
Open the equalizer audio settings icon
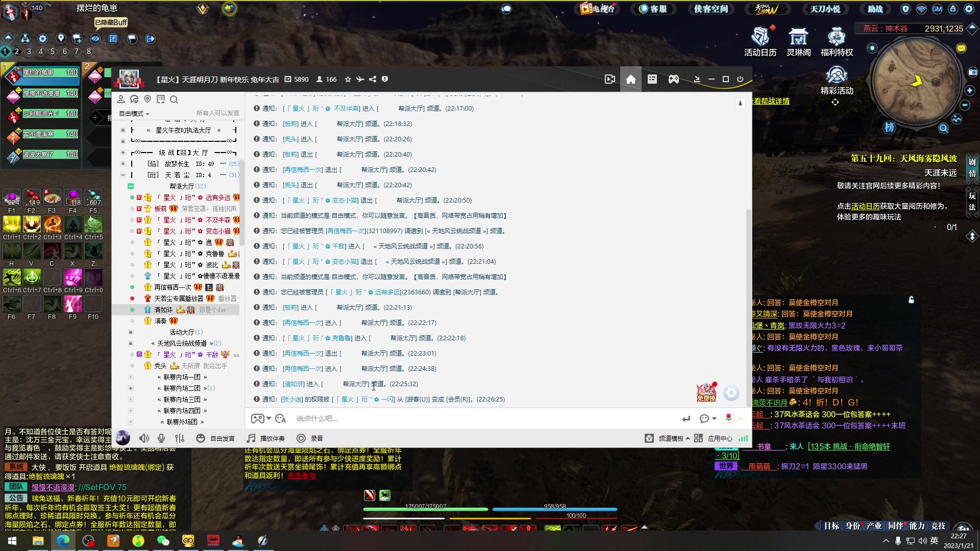[x=180, y=438]
